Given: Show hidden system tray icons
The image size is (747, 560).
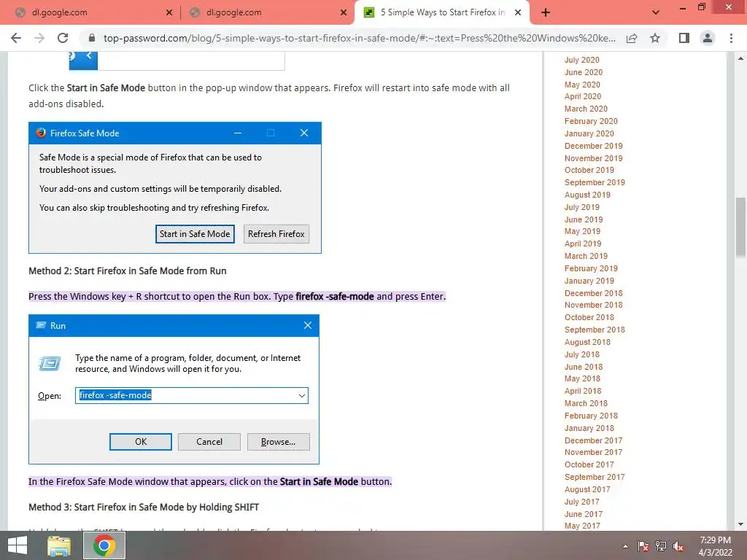Looking at the screenshot, I should [x=625, y=546].
